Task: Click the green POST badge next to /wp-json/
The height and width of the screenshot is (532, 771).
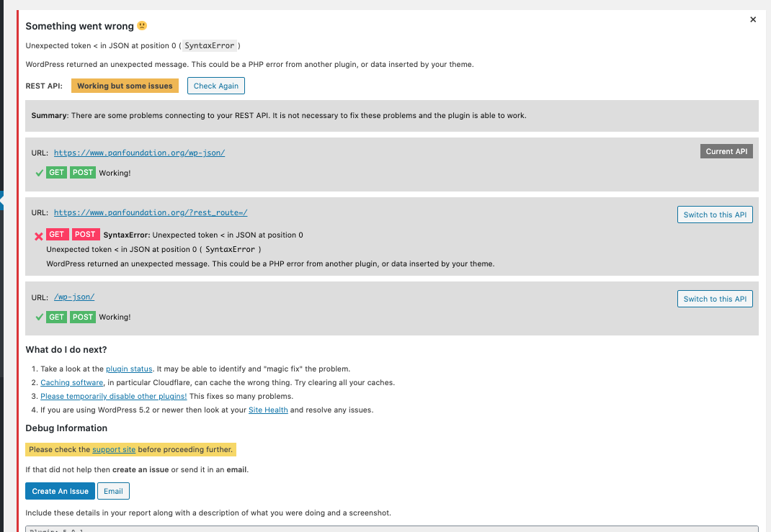Action: coord(82,317)
